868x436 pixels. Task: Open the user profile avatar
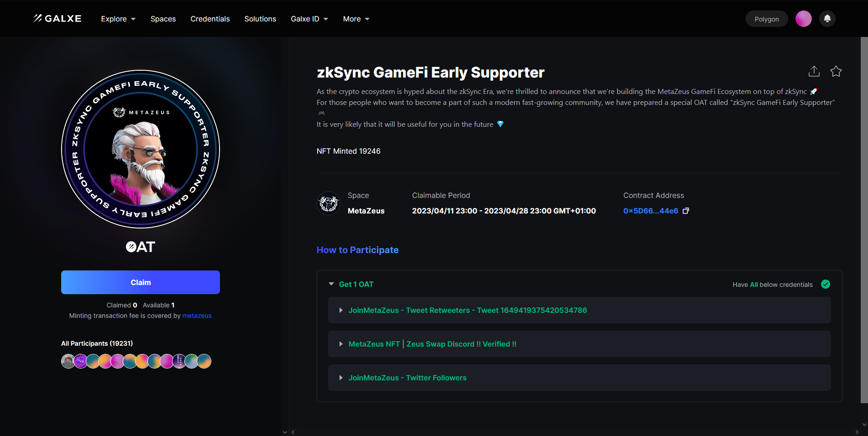tap(803, 19)
